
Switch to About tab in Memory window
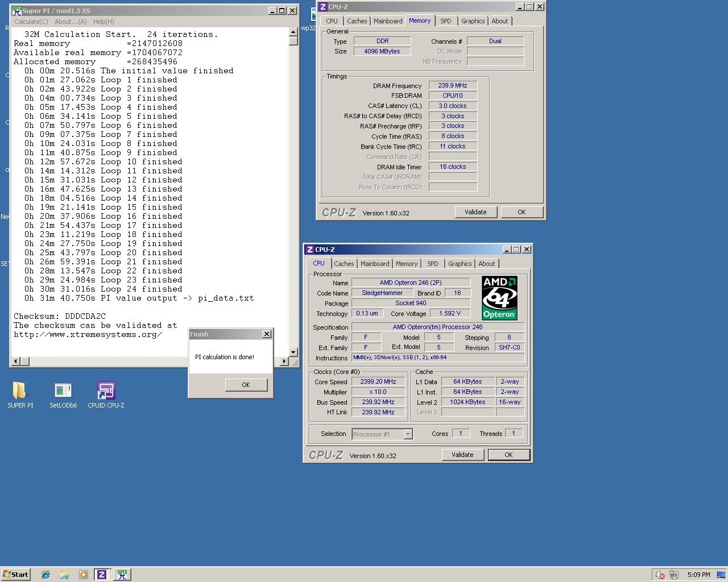[x=500, y=21]
